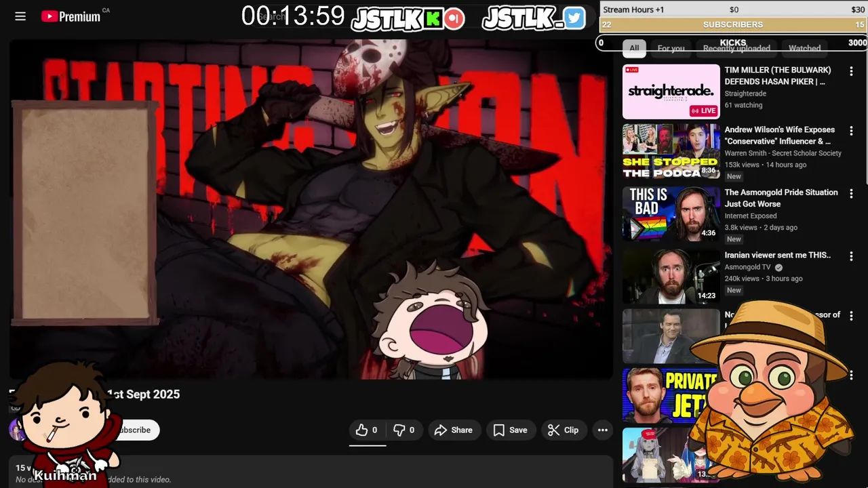Select the All filter chip
Screen dimensions: 868x488
634,48
